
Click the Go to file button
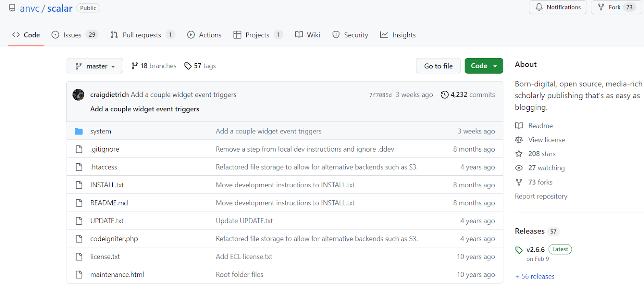[x=438, y=66]
